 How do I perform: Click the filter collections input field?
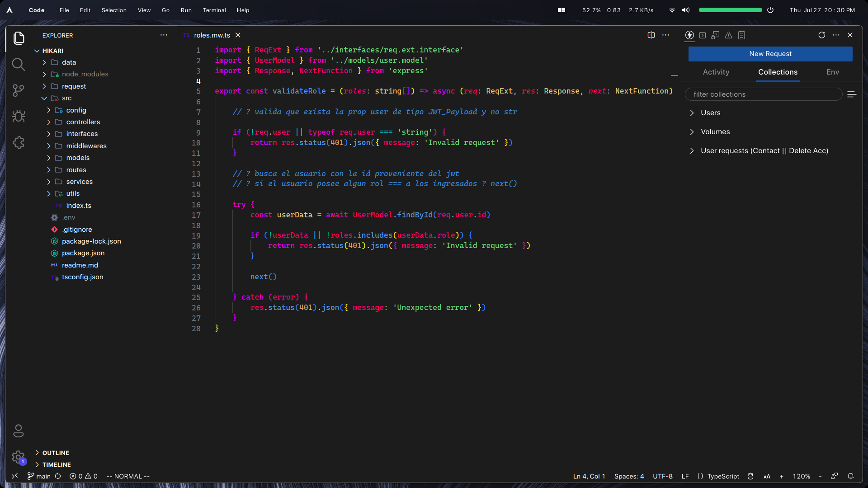coord(763,94)
